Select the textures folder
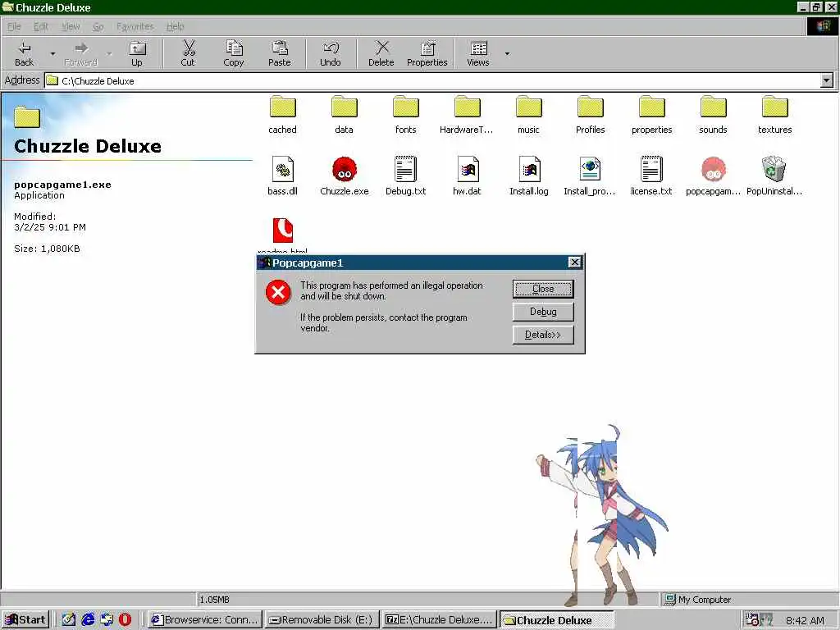The height and width of the screenshot is (630, 840). [774, 115]
